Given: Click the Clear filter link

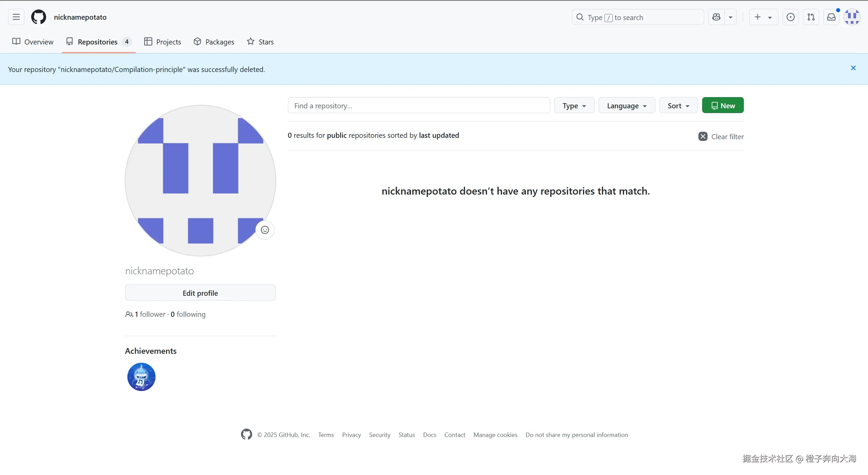Looking at the screenshot, I should tap(721, 136).
